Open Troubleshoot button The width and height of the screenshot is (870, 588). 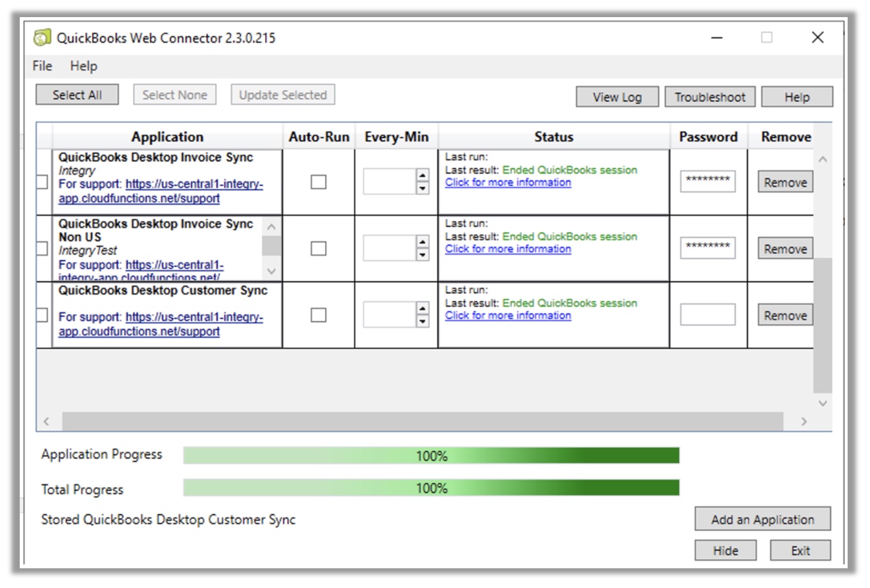pyautogui.click(x=709, y=97)
